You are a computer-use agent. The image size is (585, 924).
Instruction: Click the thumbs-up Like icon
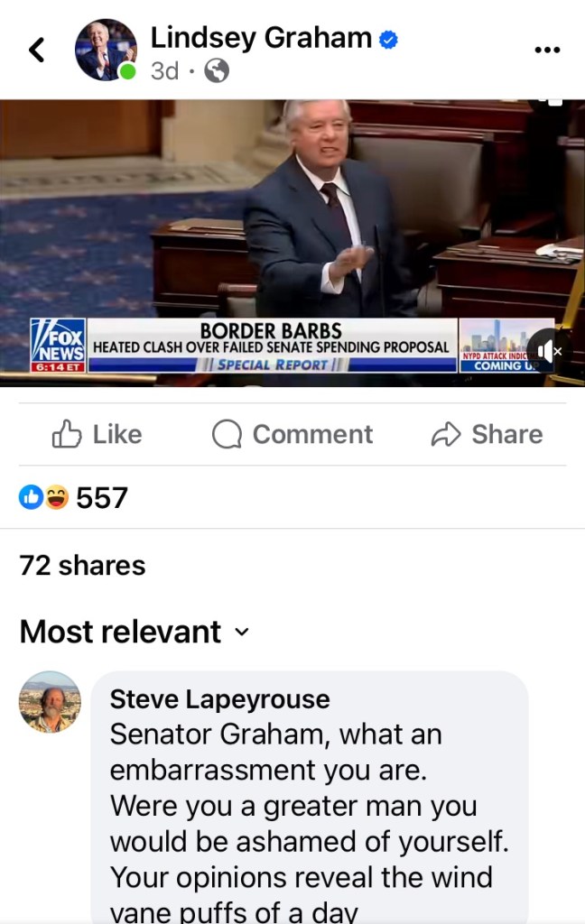click(67, 434)
